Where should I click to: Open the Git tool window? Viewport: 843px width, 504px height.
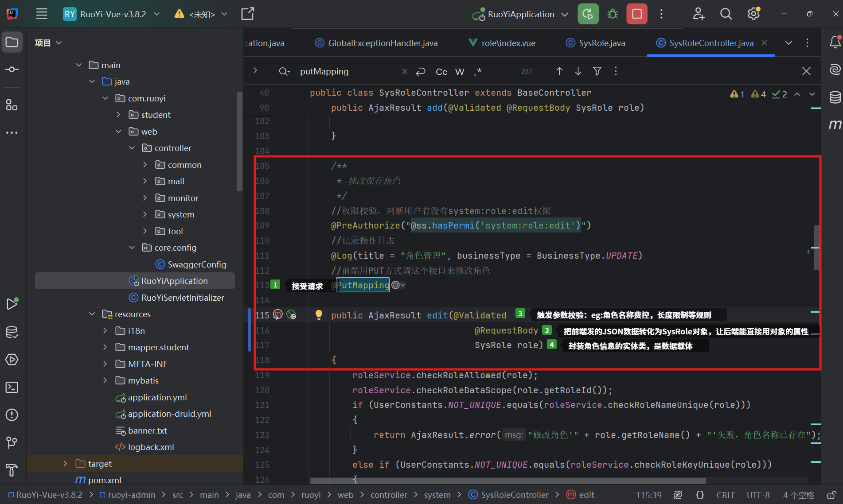[12, 442]
